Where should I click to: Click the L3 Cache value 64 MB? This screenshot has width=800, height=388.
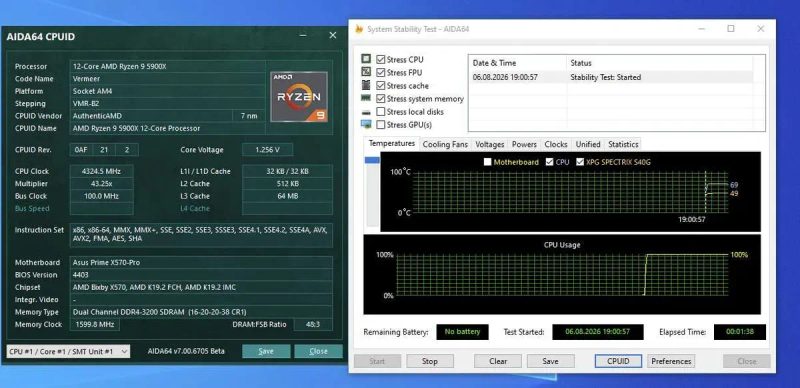click(287, 196)
